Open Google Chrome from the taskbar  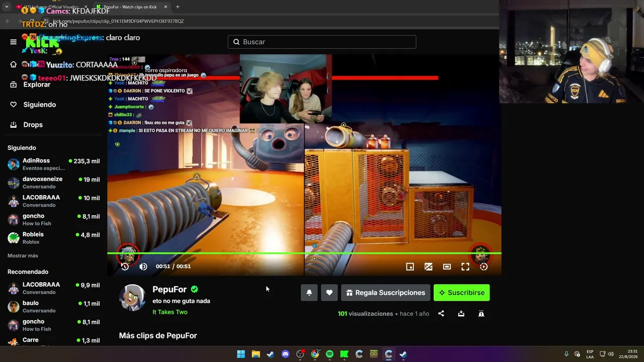point(315,354)
